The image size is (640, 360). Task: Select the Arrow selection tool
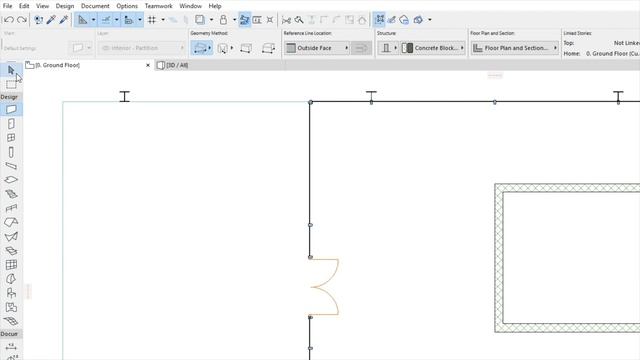(x=11, y=70)
